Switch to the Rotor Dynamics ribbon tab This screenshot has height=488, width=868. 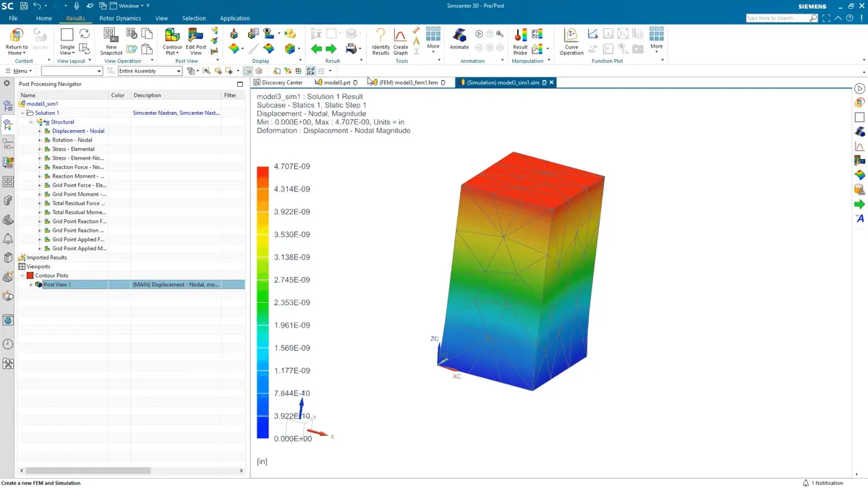click(x=120, y=18)
